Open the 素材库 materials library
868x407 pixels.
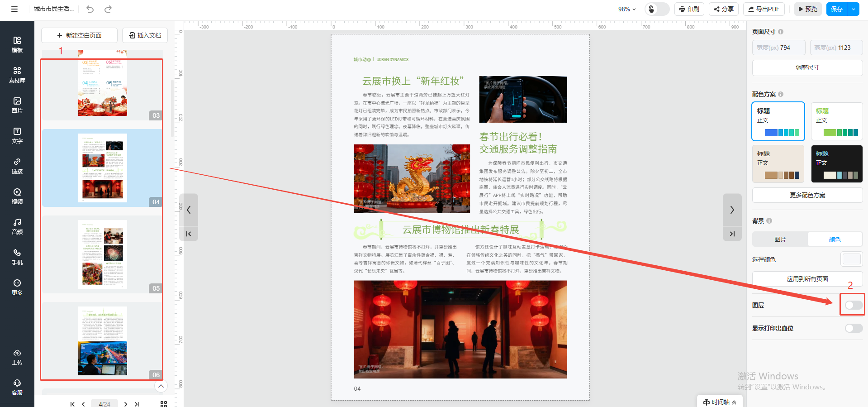(17, 75)
